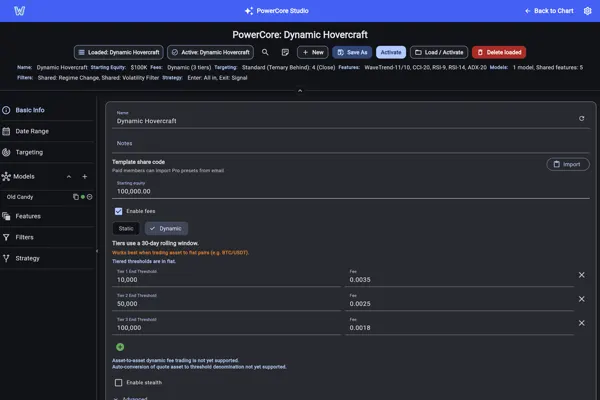The image size is (600, 400).
Task: Collapse the left sidebar handle
Action: 97,251
